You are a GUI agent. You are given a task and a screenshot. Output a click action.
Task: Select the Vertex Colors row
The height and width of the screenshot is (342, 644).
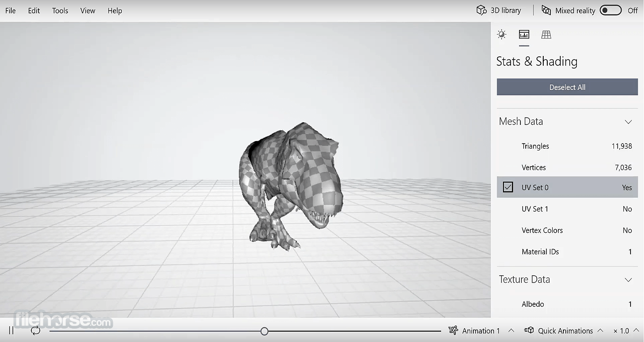(567, 230)
